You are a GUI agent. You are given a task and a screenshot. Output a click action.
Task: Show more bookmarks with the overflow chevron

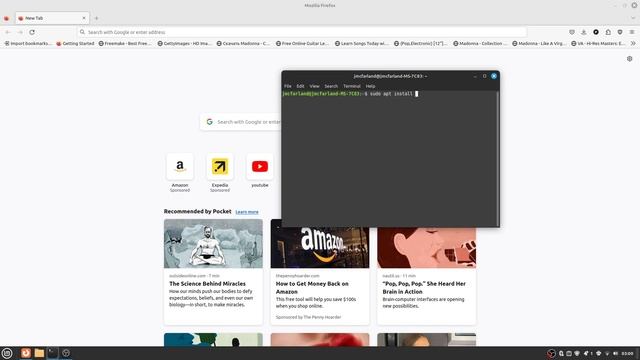tap(633, 43)
